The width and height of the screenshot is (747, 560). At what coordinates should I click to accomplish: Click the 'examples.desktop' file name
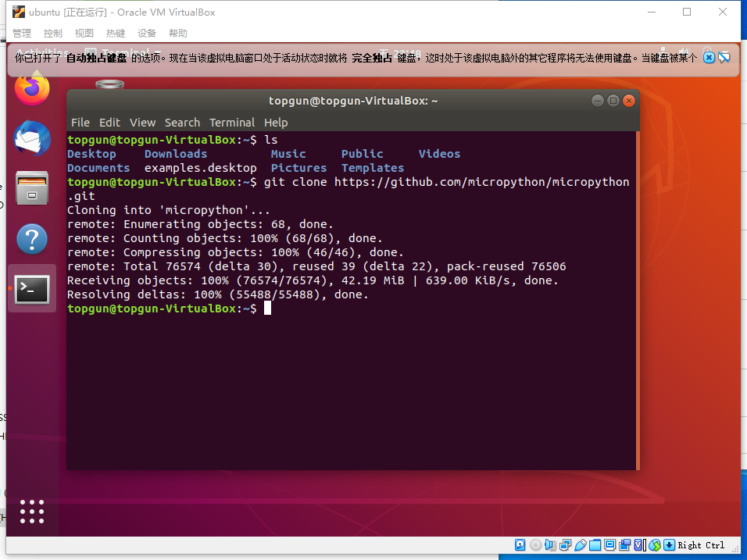tap(201, 168)
